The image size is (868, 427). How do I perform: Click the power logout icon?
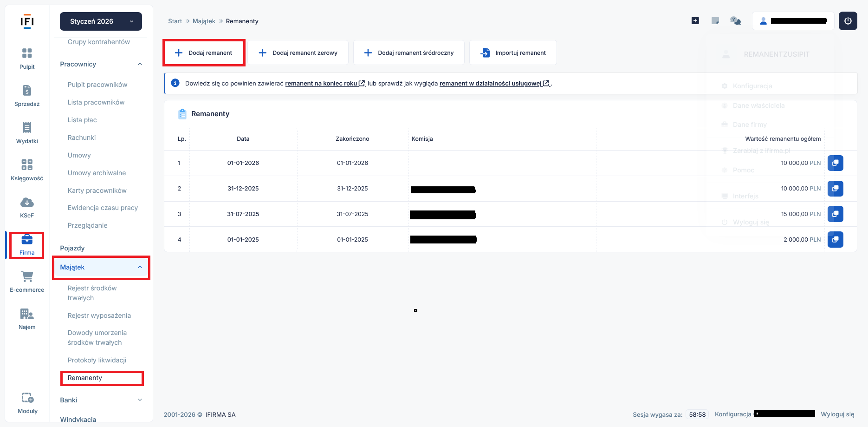pyautogui.click(x=848, y=21)
